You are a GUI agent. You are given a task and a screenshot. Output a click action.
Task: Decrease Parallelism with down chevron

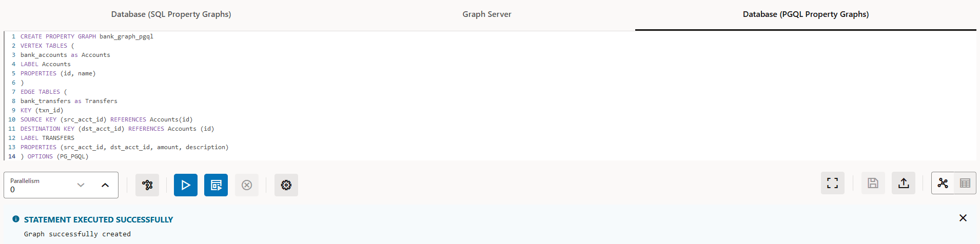[81, 185]
